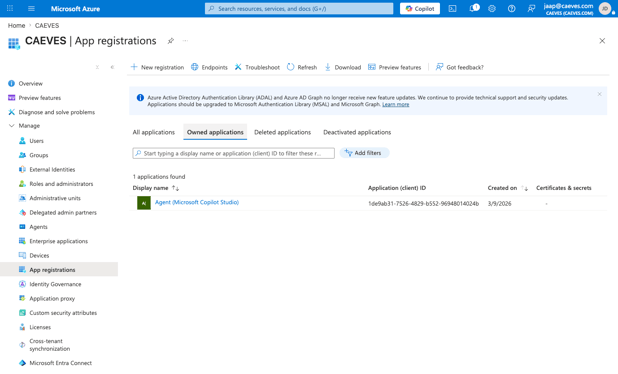Viewport: 618px width, 374px height.
Task: Click the Add filters button
Action: coord(364,153)
